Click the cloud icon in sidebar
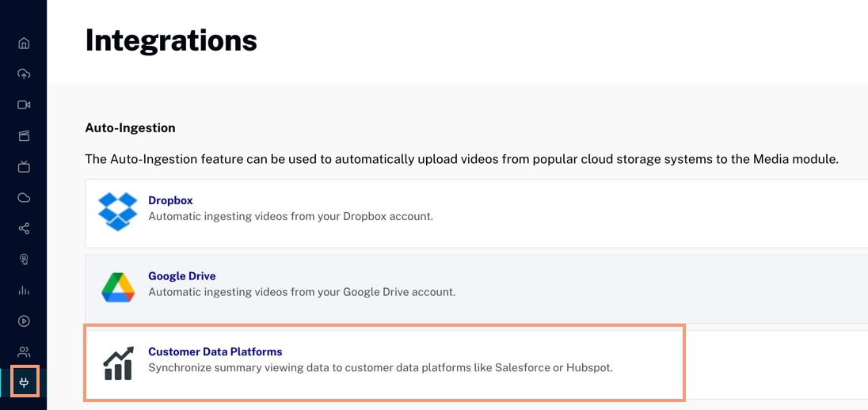Screen dimensions: 868x410 coord(24,198)
